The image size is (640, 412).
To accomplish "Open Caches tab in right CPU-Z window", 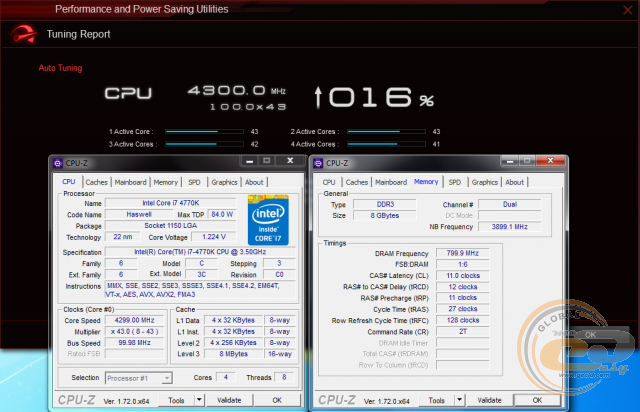I will [357, 182].
